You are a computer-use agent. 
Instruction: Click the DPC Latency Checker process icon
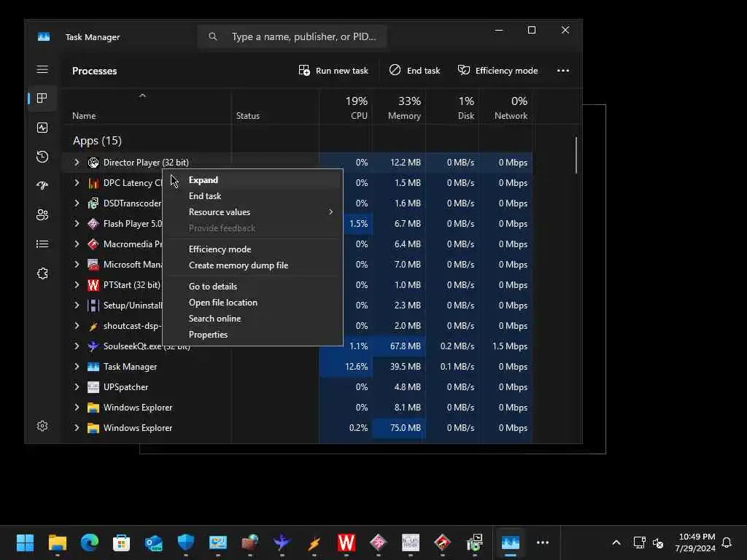pos(93,183)
